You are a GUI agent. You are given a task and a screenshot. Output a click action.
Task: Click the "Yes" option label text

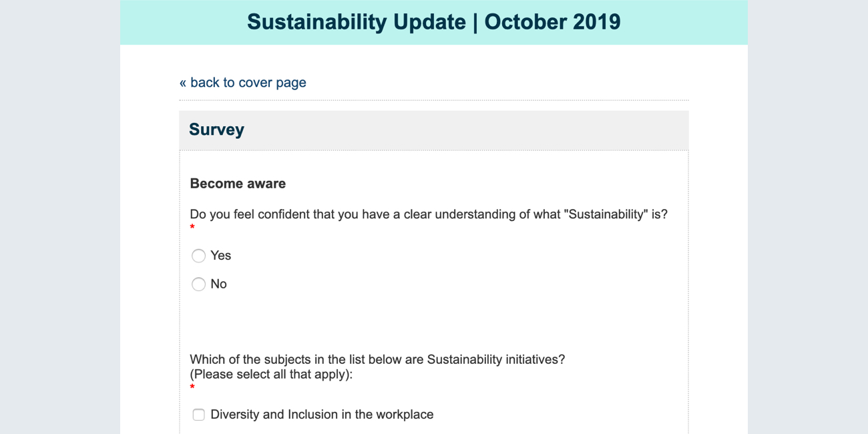(x=220, y=256)
